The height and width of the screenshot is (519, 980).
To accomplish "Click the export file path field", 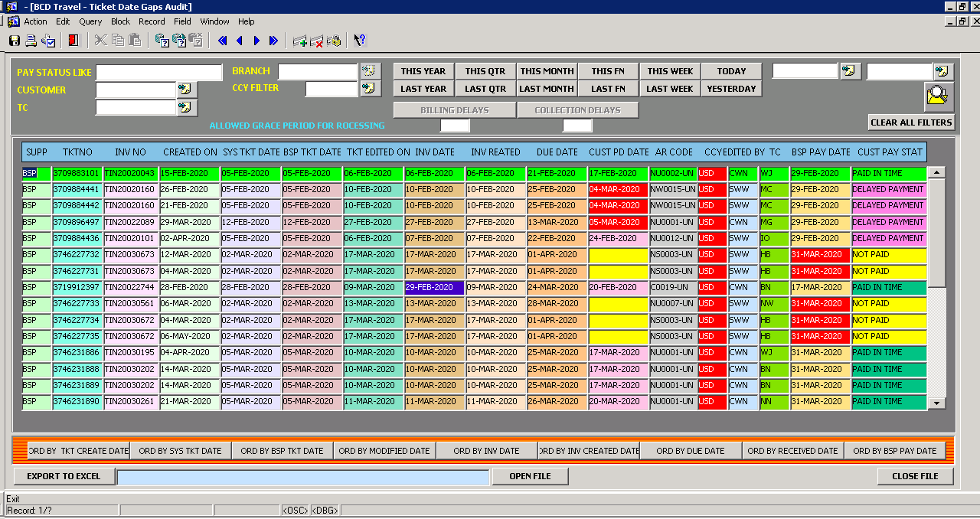I will (303, 477).
